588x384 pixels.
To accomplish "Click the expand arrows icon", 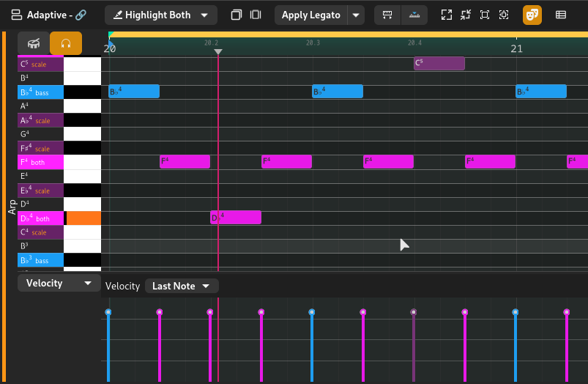I will [x=446, y=15].
